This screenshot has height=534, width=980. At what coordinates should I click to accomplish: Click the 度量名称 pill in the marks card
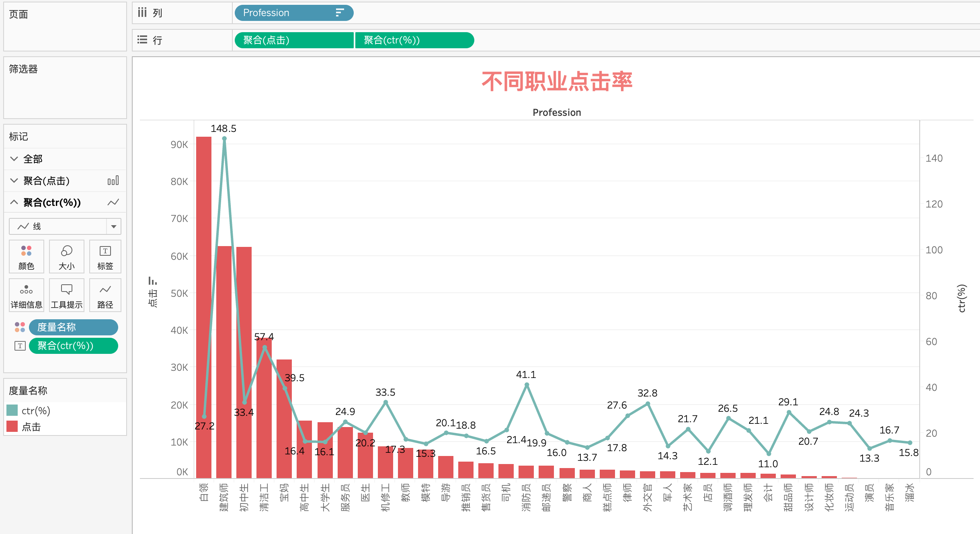click(74, 327)
